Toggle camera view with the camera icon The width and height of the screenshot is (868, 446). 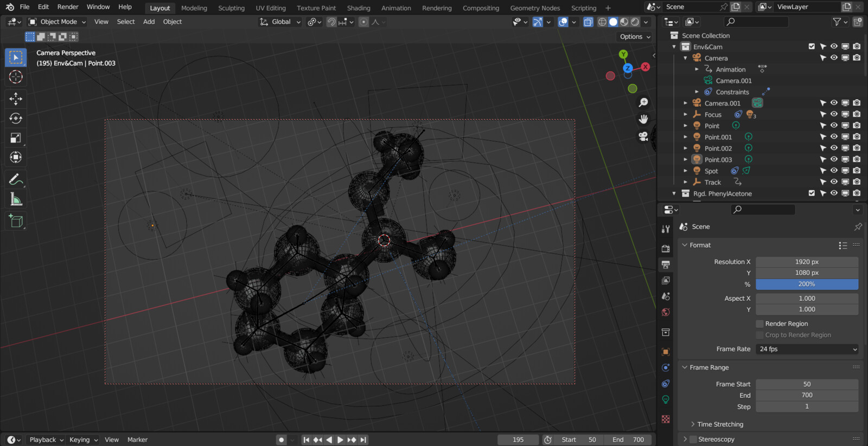pyautogui.click(x=643, y=137)
